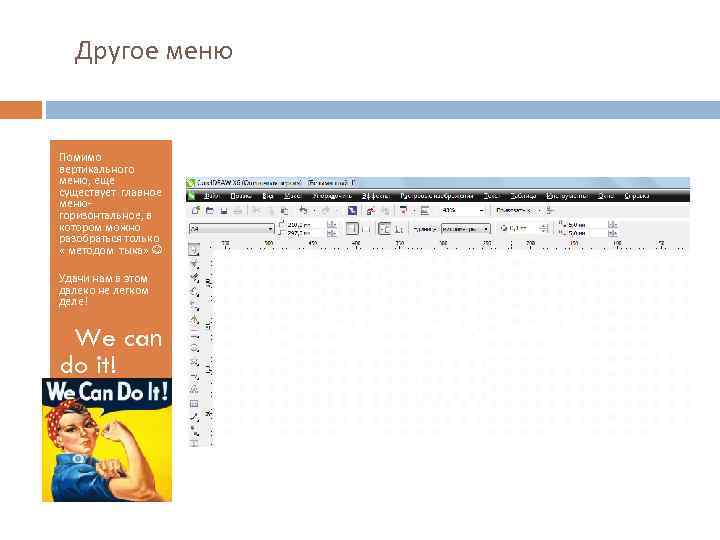Set Landscape page orientation
The width and height of the screenshot is (720, 540).
366,229
